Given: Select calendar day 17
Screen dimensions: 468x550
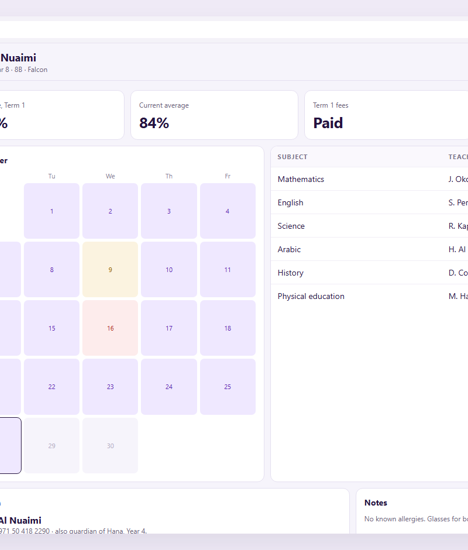Looking at the screenshot, I should point(169,328).
